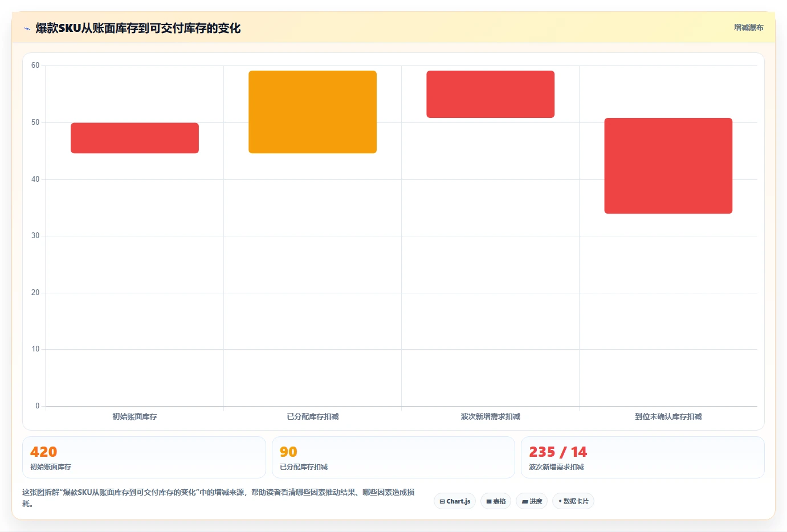This screenshot has height=532, width=787.
Task: Click the y-axis value 10
Action: pos(35,349)
